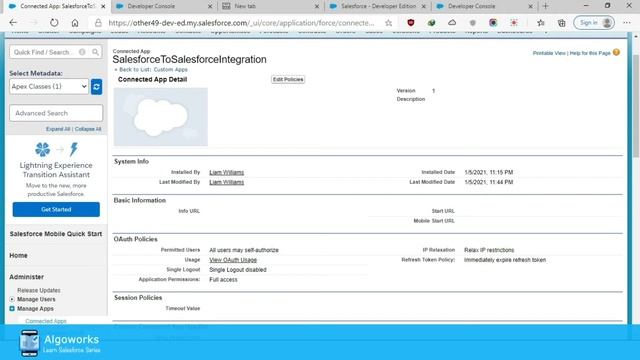
Task: Open Salesforce Mobile Quick Start
Action: coord(56,234)
